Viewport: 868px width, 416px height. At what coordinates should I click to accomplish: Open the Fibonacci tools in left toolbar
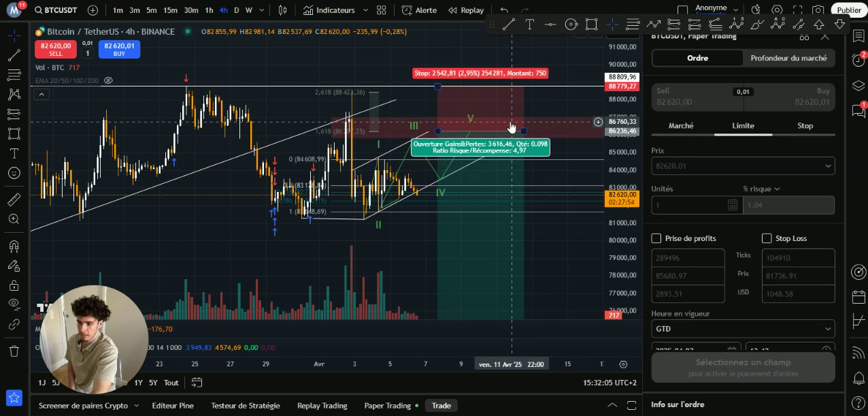click(14, 74)
